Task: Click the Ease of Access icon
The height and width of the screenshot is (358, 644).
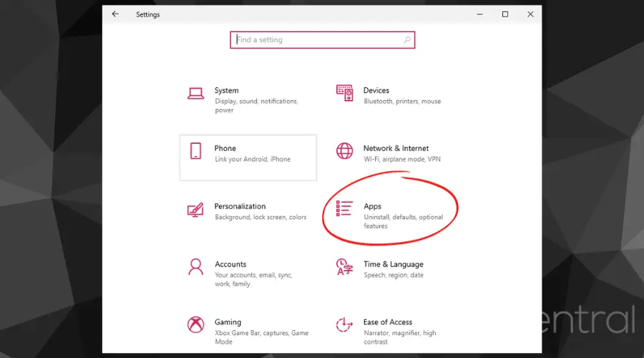Action: 344,325
